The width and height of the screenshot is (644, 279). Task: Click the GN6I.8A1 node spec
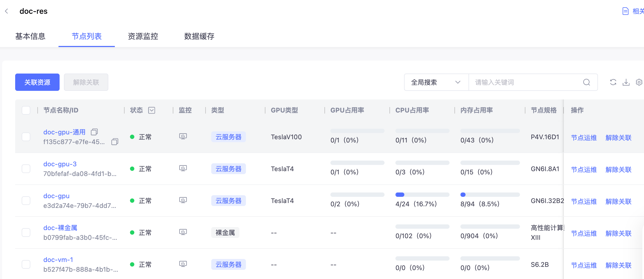click(545, 169)
